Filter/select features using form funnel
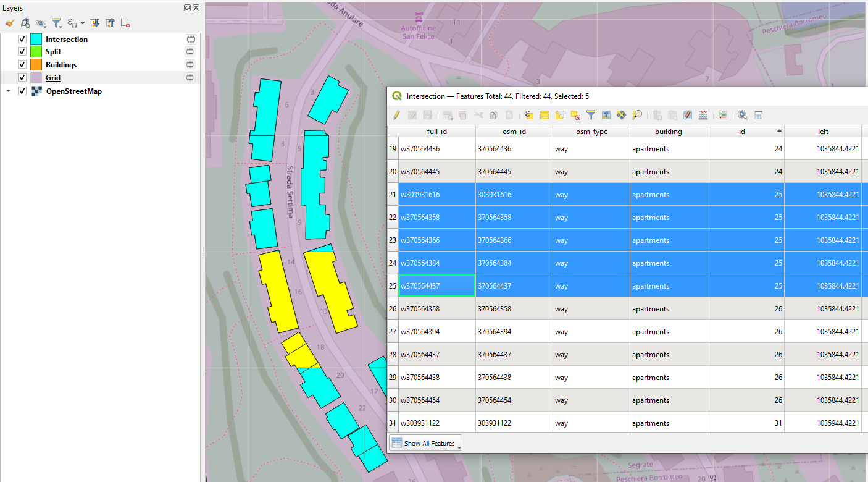 click(591, 115)
